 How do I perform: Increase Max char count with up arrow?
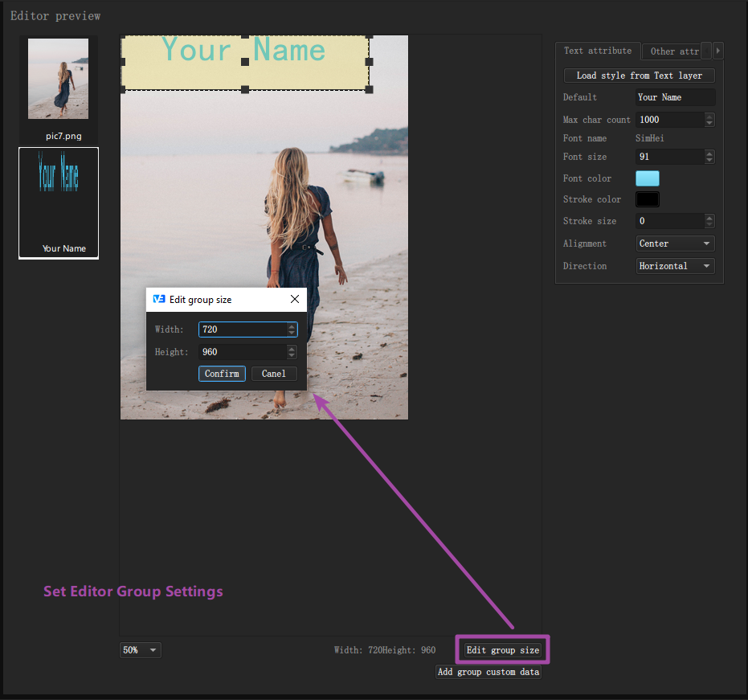pyautogui.click(x=709, y=116)
